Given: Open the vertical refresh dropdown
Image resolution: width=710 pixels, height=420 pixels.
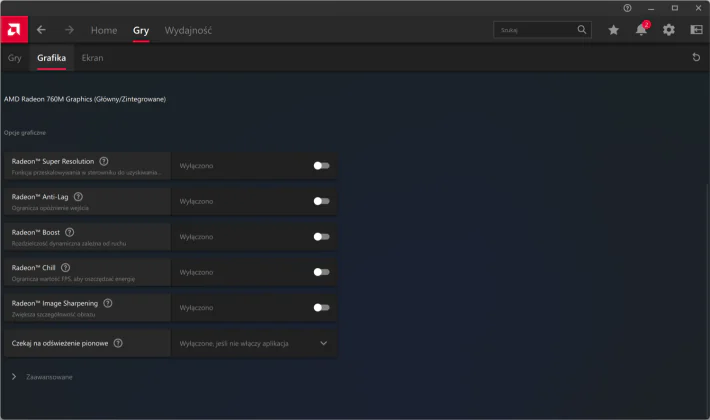Looking at the screenshot, I should (x=254, y=344).
